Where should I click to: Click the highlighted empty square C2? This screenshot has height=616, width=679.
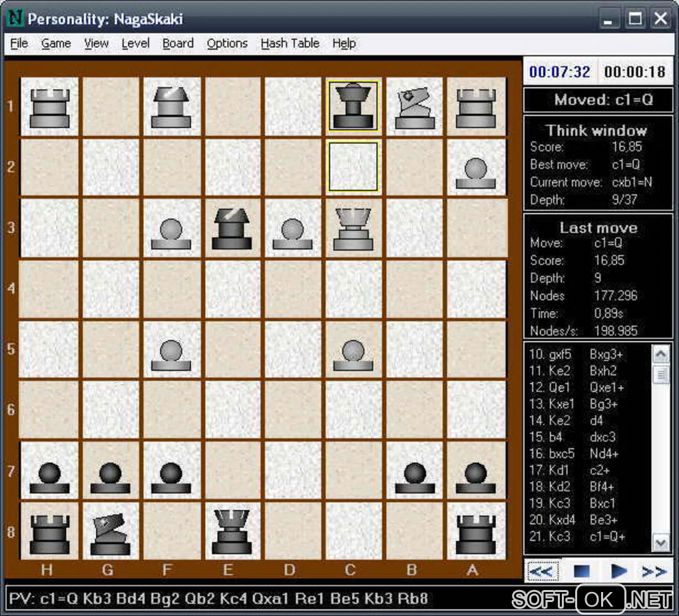pos(353,166)
